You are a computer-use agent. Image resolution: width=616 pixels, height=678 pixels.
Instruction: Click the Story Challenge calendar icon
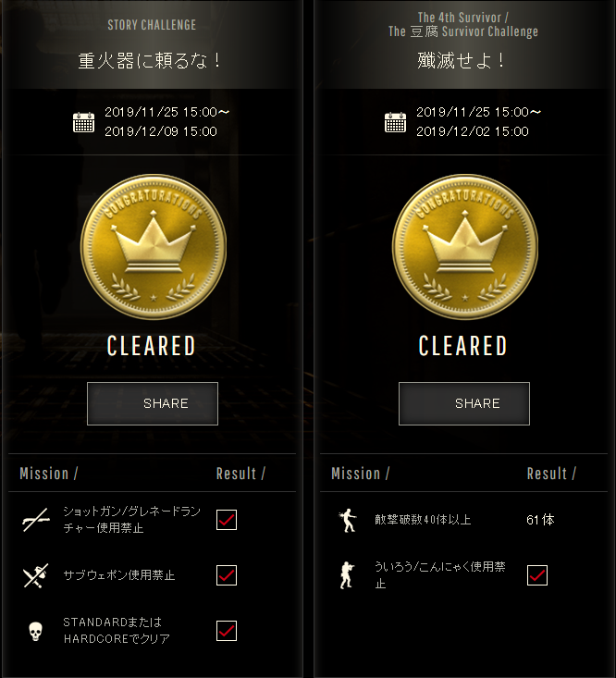84,122
